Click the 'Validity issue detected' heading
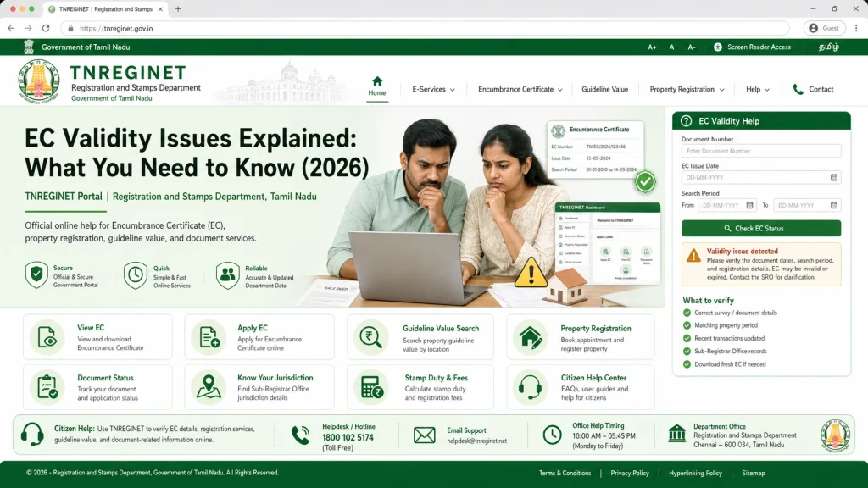The width and height of the screenshot is (868, 488). click(x=742, y=251)
